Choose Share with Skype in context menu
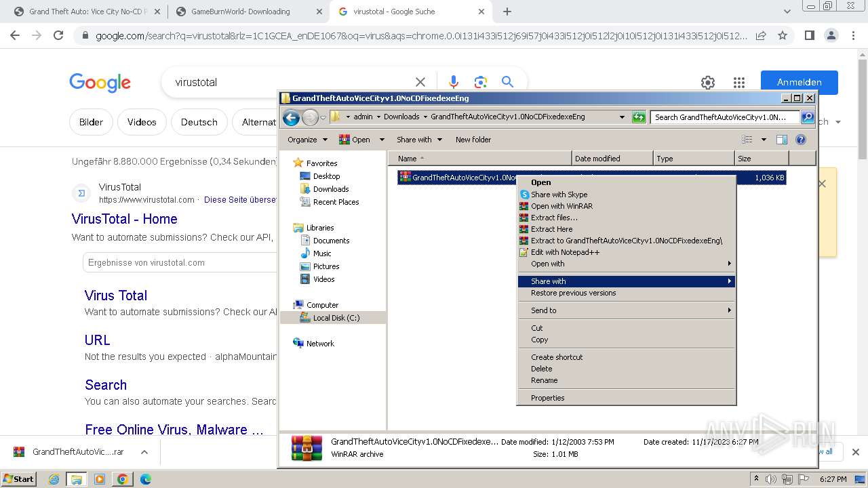This screenshot has width=868, height=488. (626, 195)
